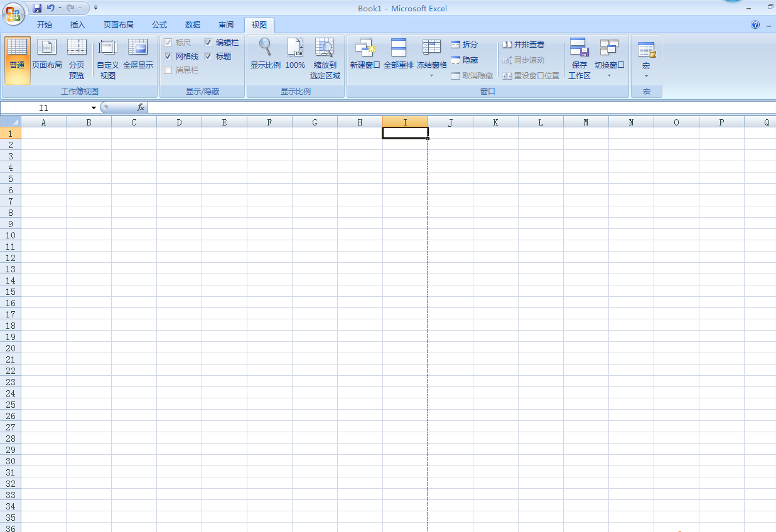
Task: Open the Office button menu
Action: [x=13, y=13]
